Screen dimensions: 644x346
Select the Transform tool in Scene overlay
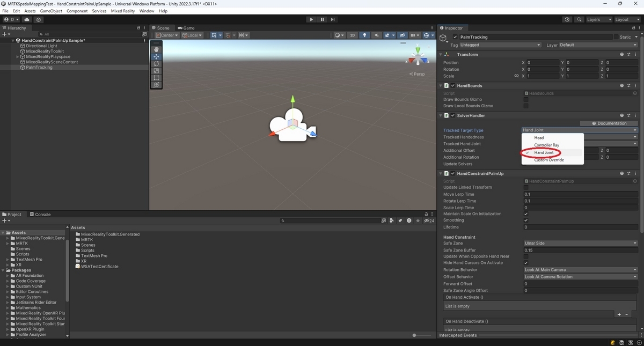pyautogui.click(x=156, y=85)
